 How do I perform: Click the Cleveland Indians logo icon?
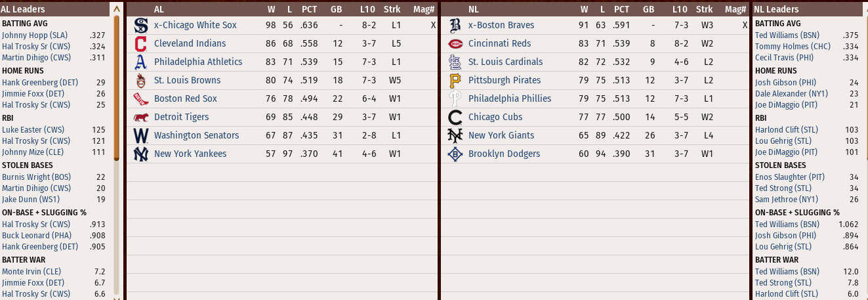tap(140, 44)
